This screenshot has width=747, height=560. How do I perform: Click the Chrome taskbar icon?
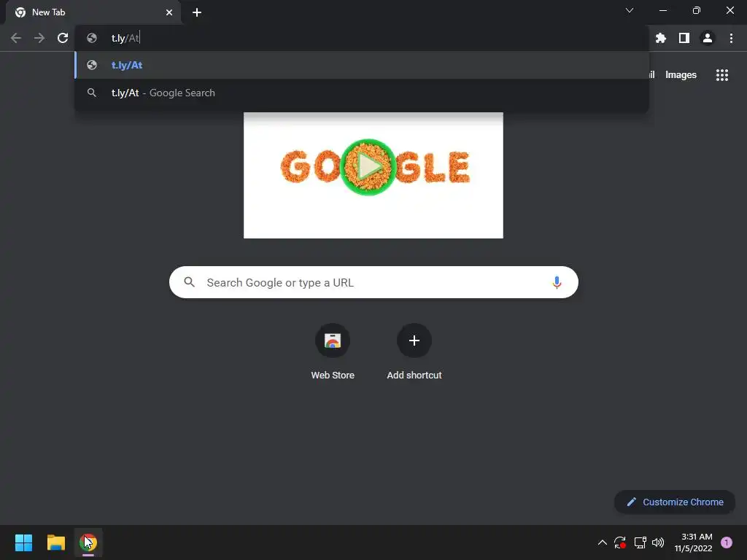coord(88,542)
